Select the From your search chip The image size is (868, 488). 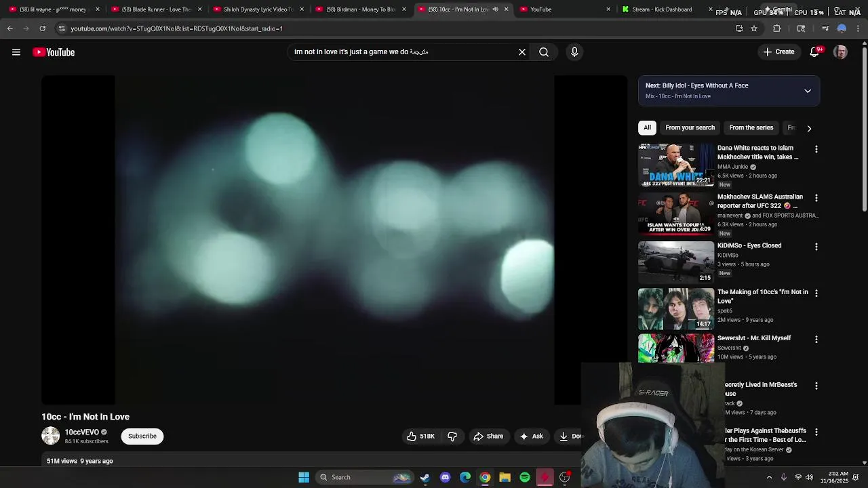click(x=690, y=127)
